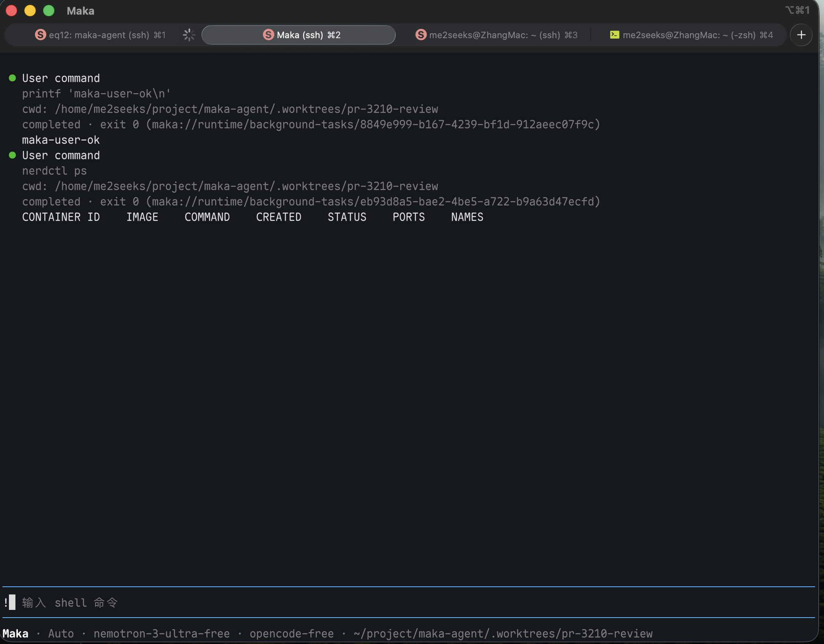The image size is (824, 644).
Task: Click the SSH icon on eq12 tab
Action: [40, 35]
